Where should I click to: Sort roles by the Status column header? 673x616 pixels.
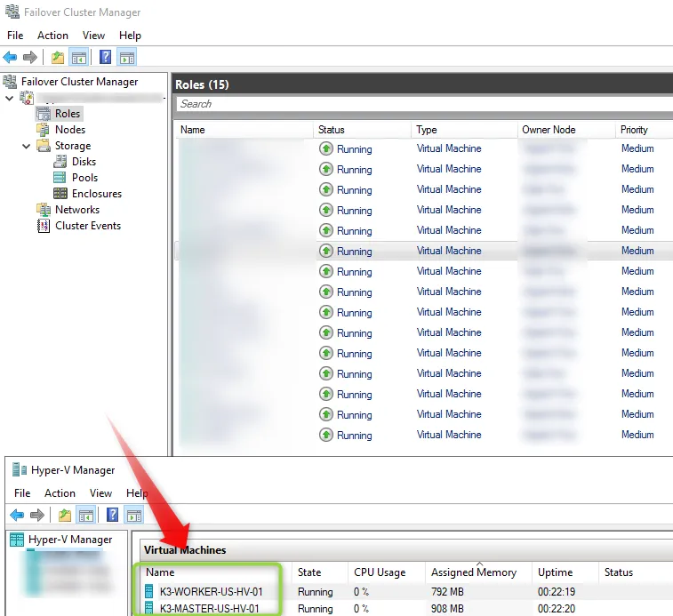(x=362, y=130)
